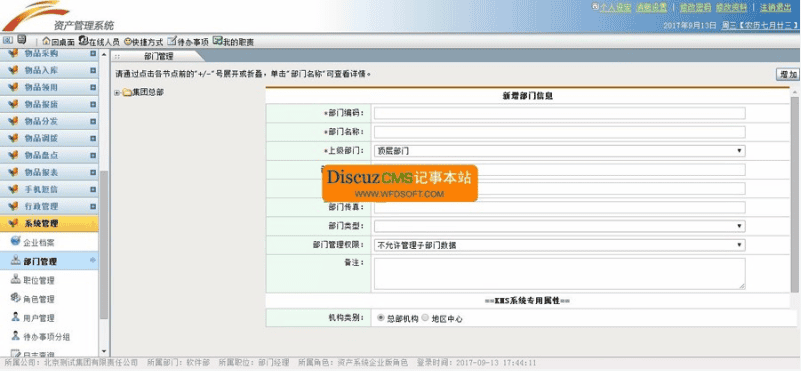801x371 pixels.
Task: Open 待办事项分组 in the sidebar
Action: pos(46,337)
